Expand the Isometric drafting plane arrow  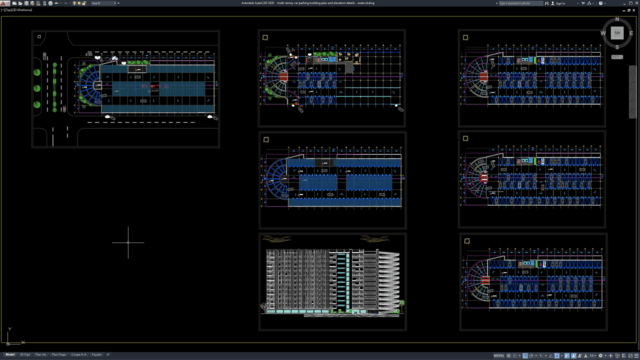pyautogui.click(x=546, y=356)
